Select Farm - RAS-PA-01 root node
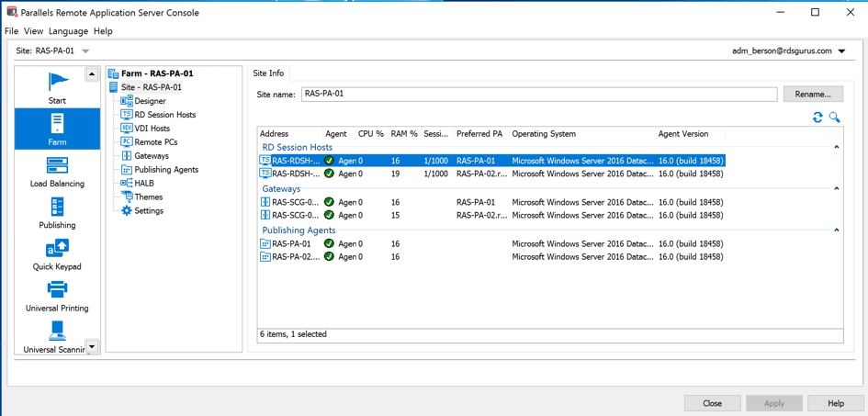The width and height of the screenshot is (868, 416). (x=157, y=73)
